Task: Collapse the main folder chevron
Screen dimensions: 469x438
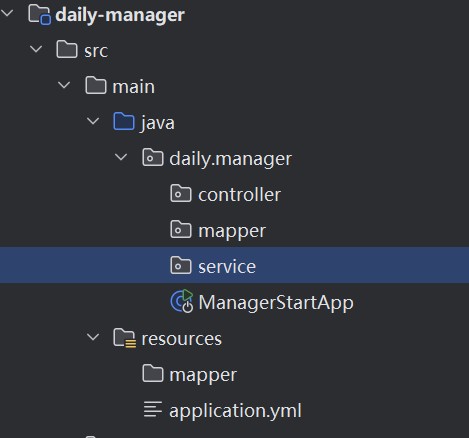Action: coord(64,85)
